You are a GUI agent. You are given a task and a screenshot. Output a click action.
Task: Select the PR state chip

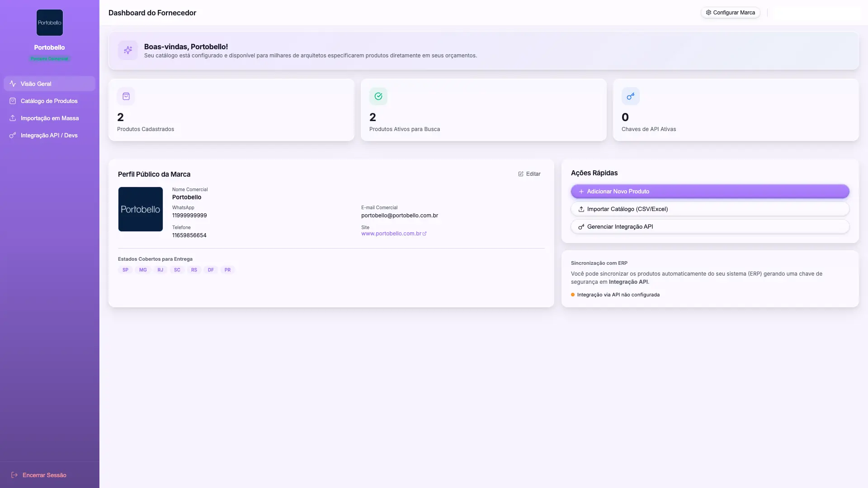[x=227, y=270]
